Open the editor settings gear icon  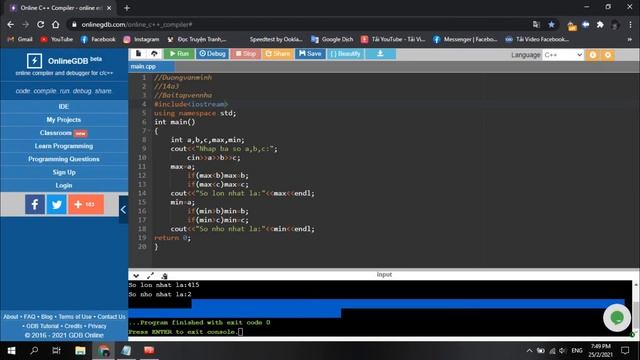(x=608, y=55)
